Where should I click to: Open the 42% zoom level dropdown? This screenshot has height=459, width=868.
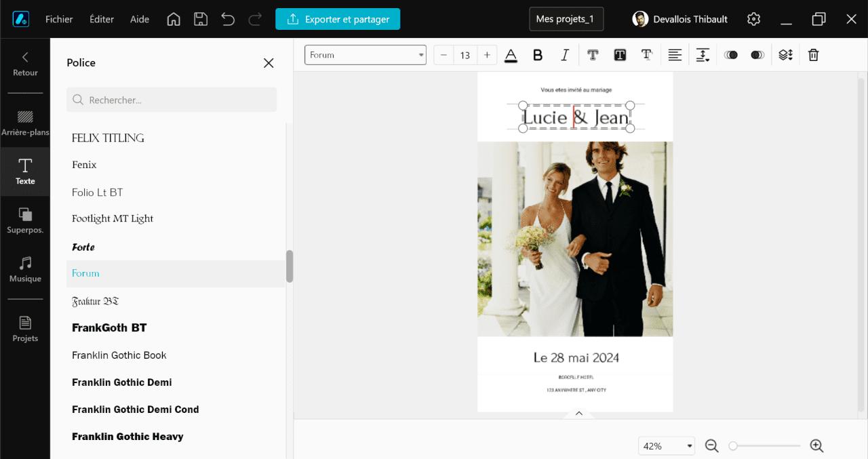tap(667, 446)
